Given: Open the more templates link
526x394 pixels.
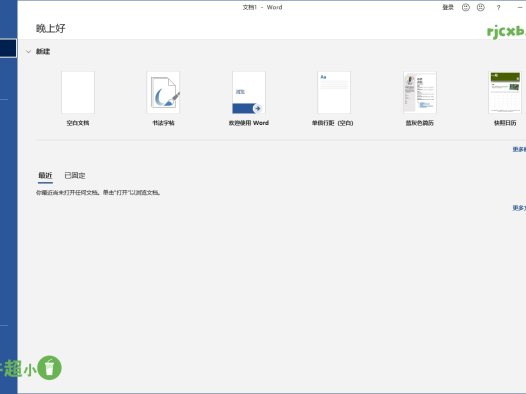Looking at the screenshot, I should pos(519,150).
